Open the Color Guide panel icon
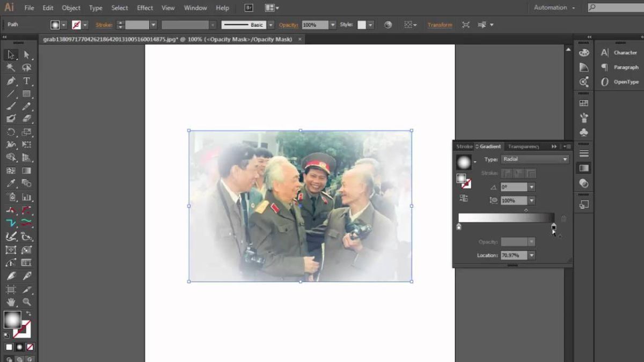This screenshot has width=644, height=362. (x=584, y=67)
